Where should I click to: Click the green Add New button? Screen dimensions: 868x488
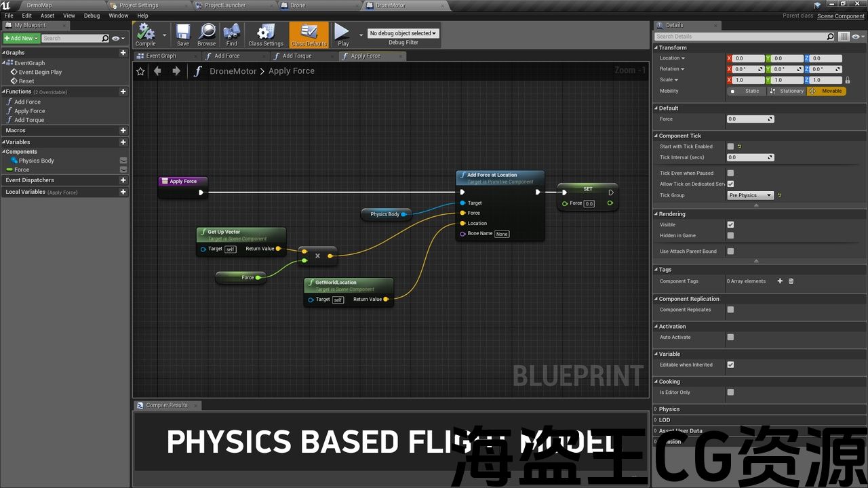point(21,39)
